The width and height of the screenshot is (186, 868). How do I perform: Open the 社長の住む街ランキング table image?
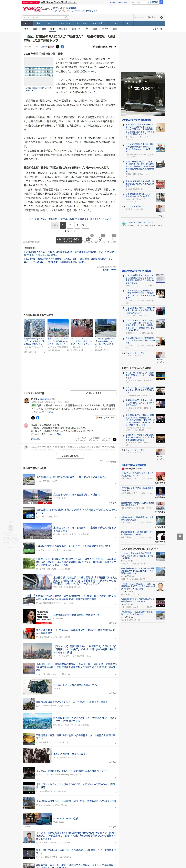coord(39,71)
